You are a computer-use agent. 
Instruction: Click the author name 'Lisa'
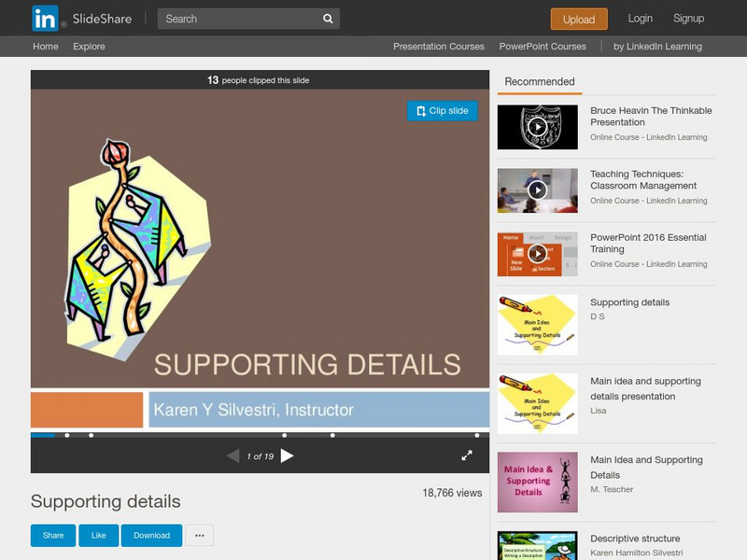tap(599, 411)
